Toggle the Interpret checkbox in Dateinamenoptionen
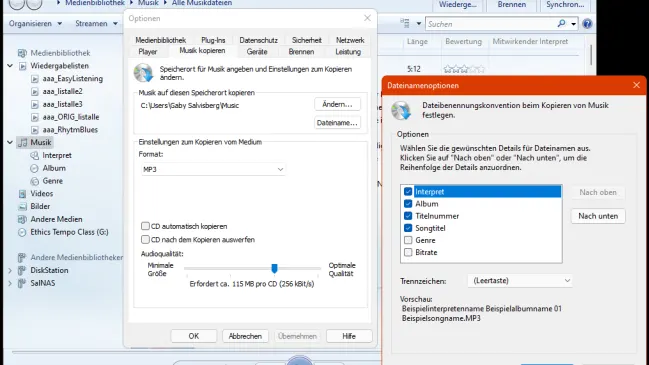The height and width of the screenshot is (365, 649). point(408,192)
